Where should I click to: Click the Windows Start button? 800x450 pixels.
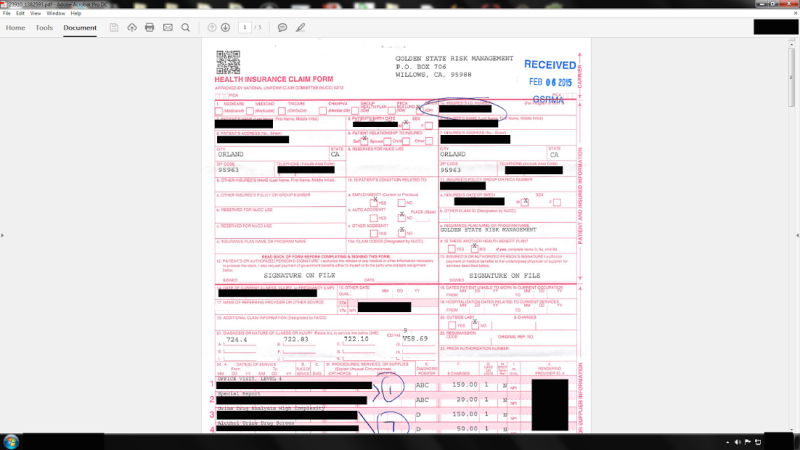pyautogui.click(x=12, y=441)
